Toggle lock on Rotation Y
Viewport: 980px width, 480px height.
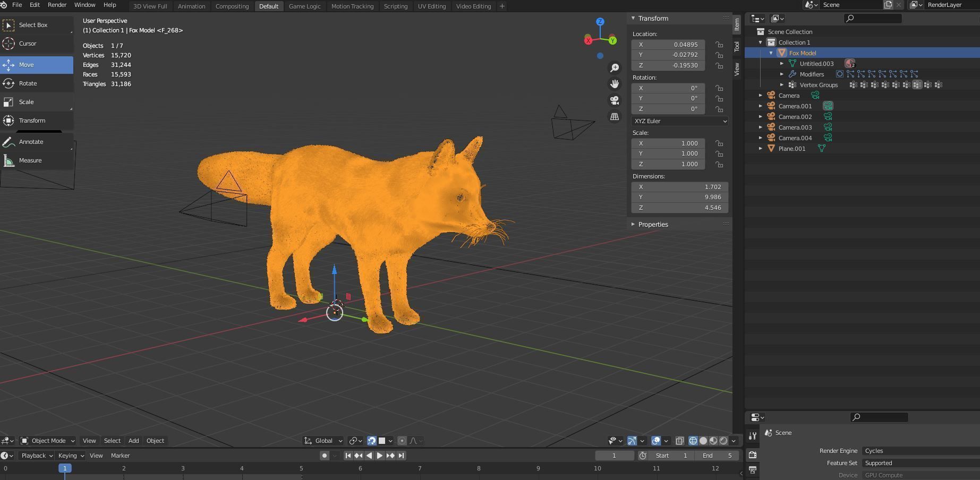coord(719,98)
